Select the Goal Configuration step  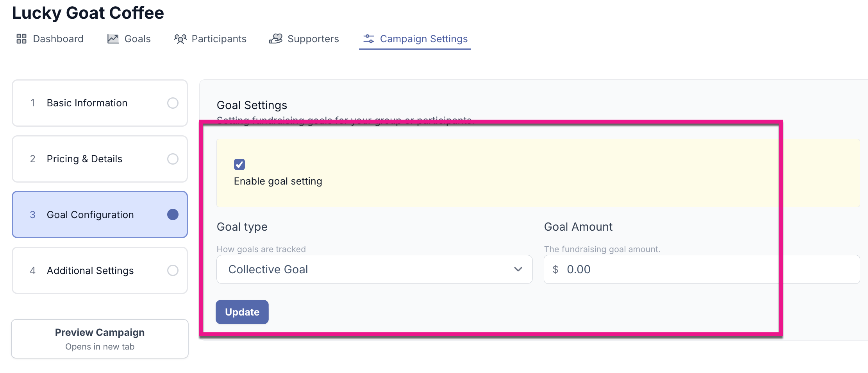point(100,215)
